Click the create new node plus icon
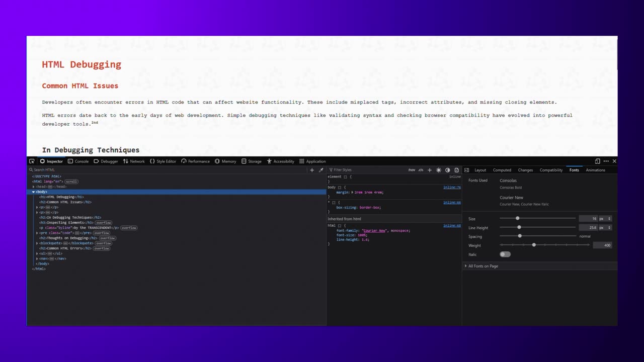 tap(312, 170)
